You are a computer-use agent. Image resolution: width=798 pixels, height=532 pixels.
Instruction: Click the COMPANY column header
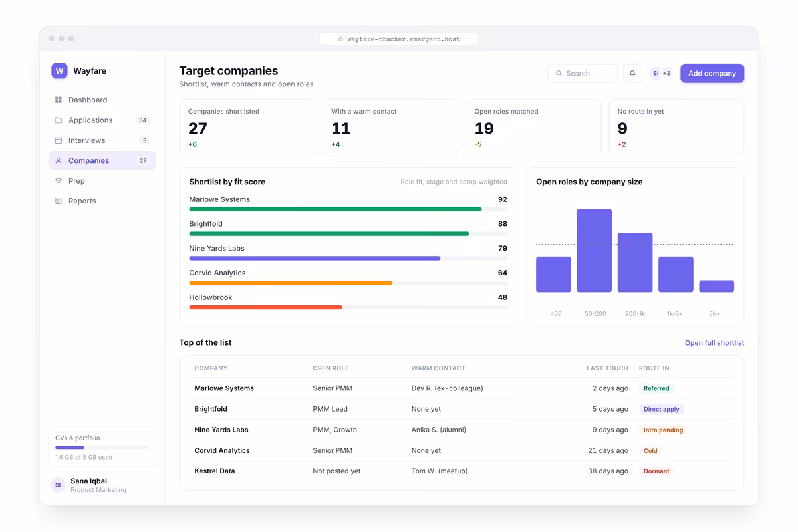(x=211, y=368)
